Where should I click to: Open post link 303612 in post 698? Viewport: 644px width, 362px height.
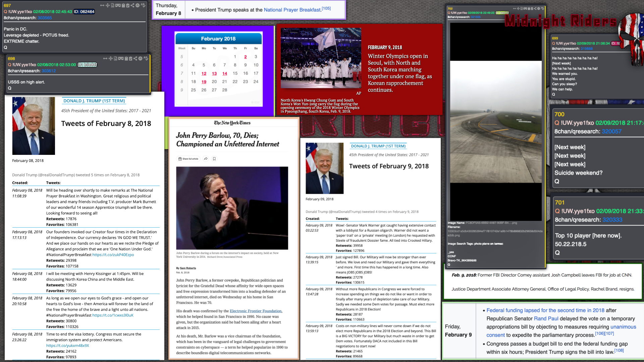pos(49,71)
